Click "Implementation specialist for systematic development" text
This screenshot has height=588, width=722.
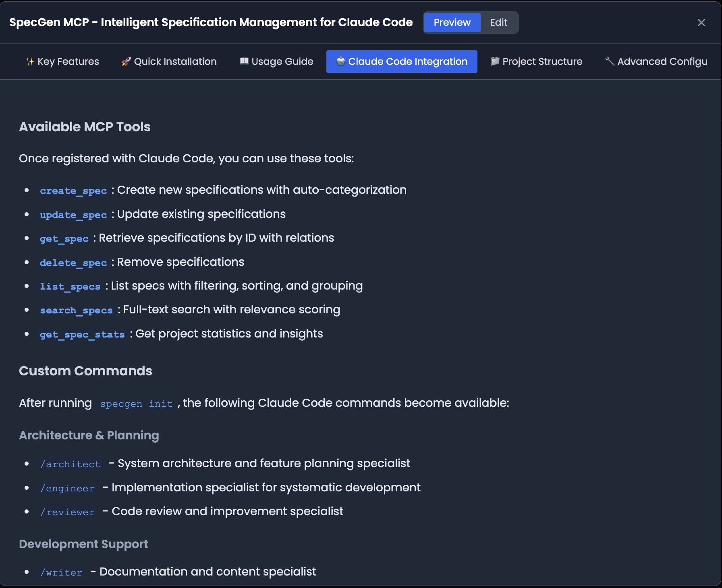(x=266, y=487)
